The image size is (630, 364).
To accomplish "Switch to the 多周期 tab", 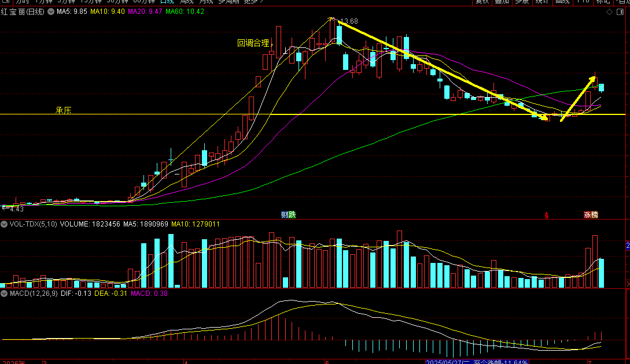I will pos(229,2).
